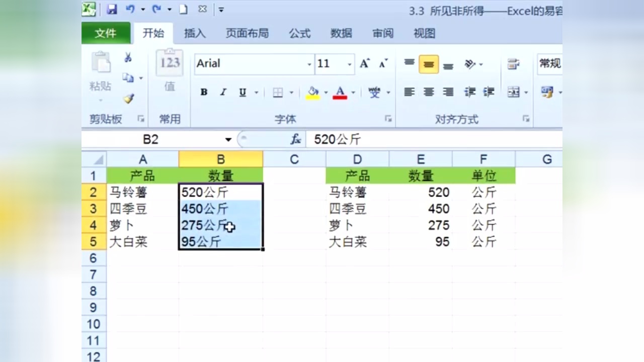This screenshot has height=362, width=644.
Task: Toggle Underline formatting
Action: 243,93
